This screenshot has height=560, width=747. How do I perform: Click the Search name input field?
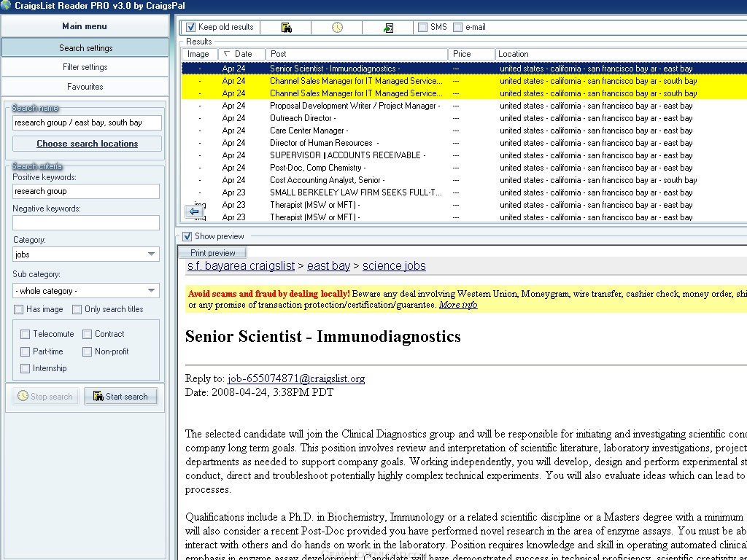pyautogui.click(x=88, y=122)
